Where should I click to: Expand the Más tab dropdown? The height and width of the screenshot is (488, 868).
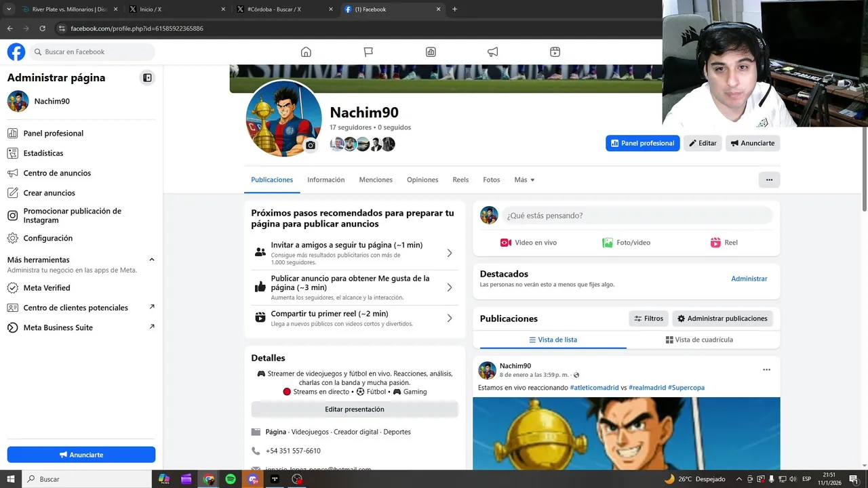[524, 180]
